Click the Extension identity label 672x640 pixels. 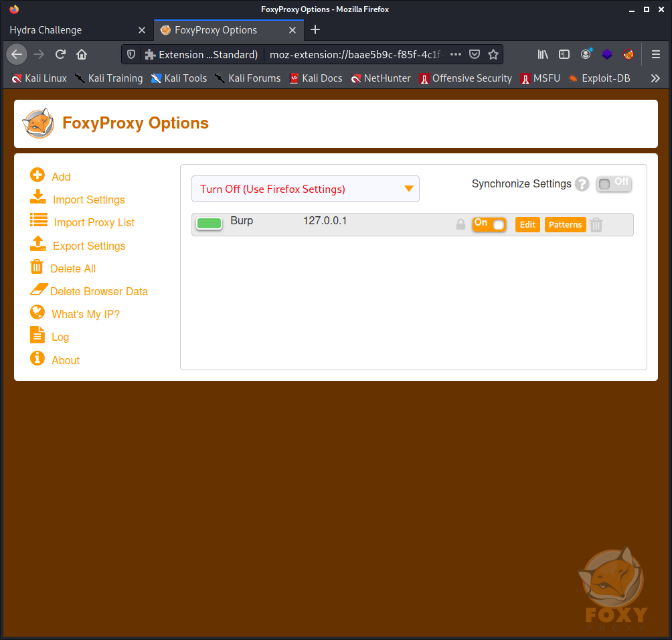(201, 54)
